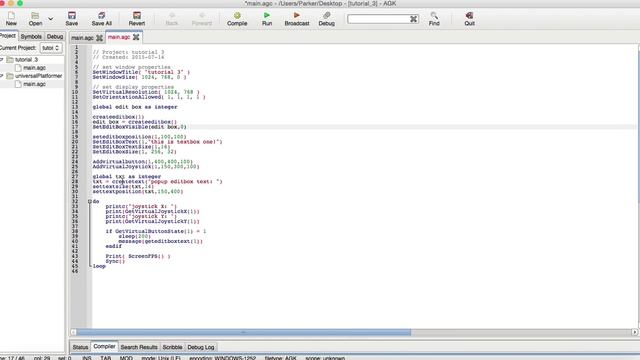Image resolution: width=640 pixels, height=360 pixels.
Task: Collapse the do loop fold marker
Action: 89,202
